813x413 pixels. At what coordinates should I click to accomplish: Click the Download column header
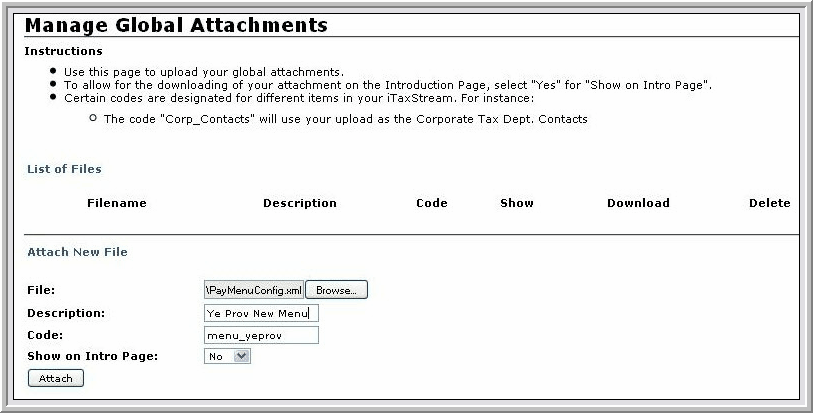tap(638, 203)
